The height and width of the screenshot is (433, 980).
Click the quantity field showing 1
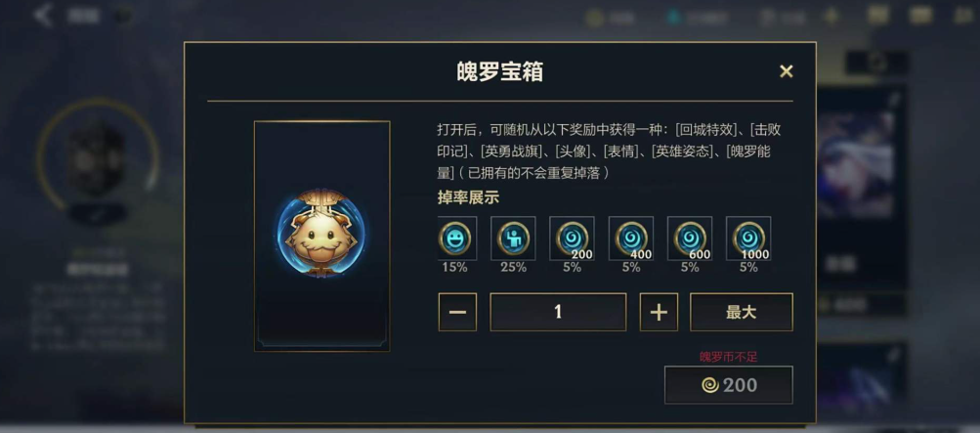[x=558, y=312]
